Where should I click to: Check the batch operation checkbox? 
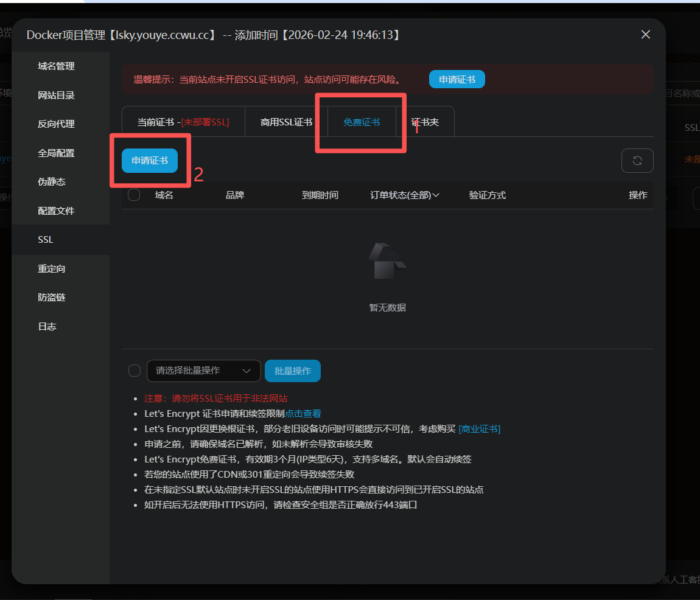(x=135, y=371)
